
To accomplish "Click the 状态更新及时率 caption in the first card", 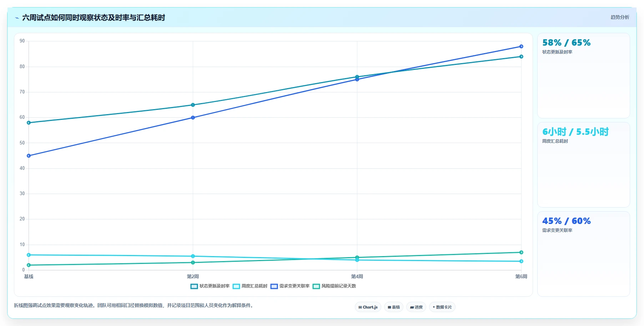I will 557,52.
